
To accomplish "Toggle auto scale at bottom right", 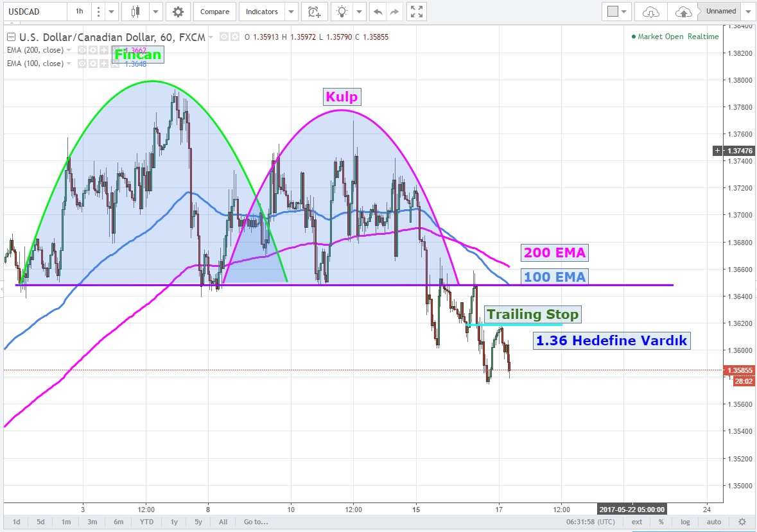I will coord(713,522).
